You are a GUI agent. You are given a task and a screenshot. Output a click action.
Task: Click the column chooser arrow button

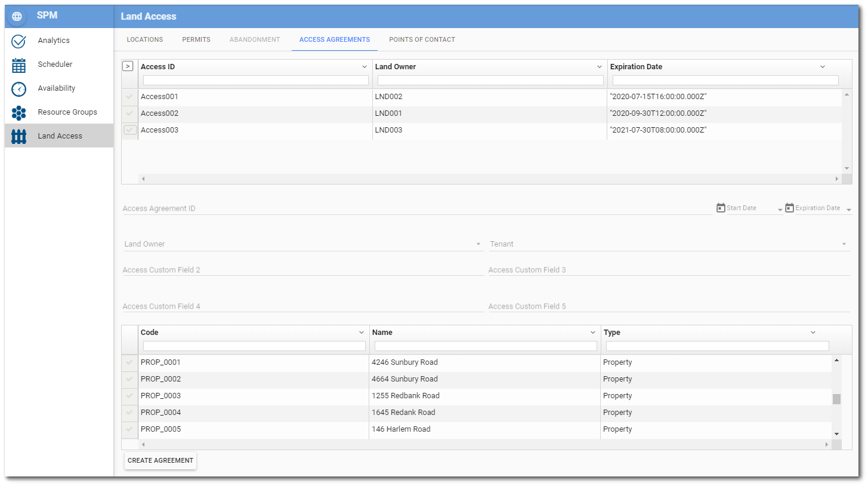(x=128, y=66)
